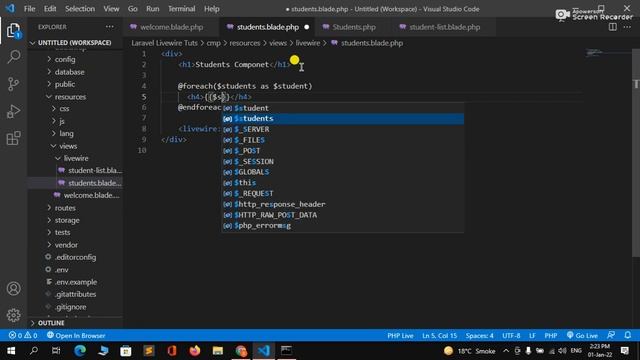Click the Windows Start button
This screenshot has width=640, height=360.
click(11, 351)
